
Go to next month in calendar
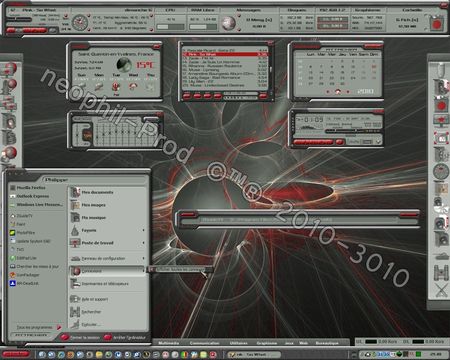tap(348, 91)
